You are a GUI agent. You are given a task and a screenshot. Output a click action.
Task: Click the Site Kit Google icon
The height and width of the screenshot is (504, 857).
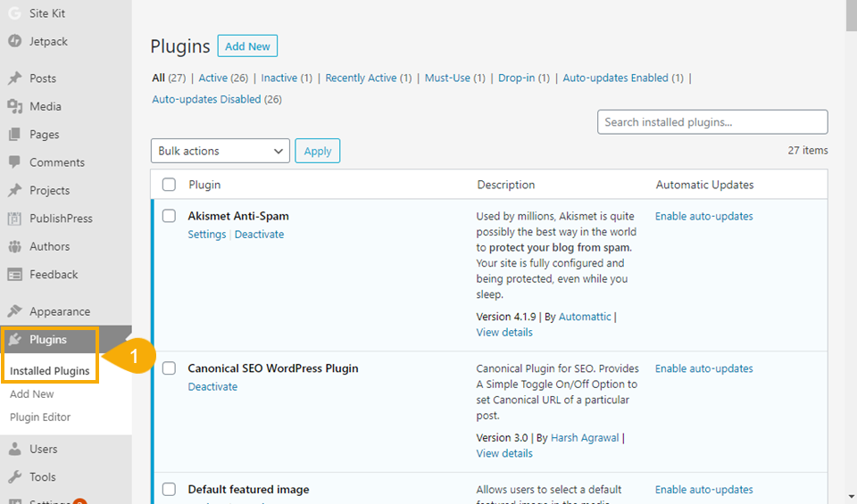(14, 13)
